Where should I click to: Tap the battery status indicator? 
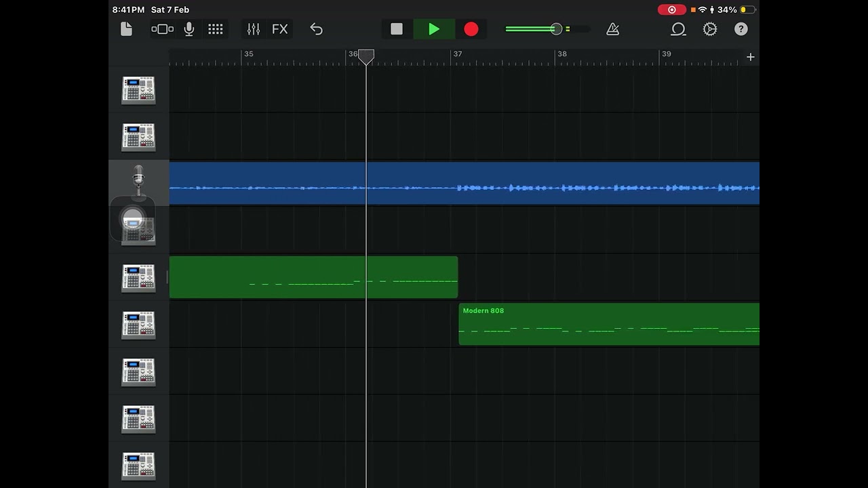click(748, 9)
